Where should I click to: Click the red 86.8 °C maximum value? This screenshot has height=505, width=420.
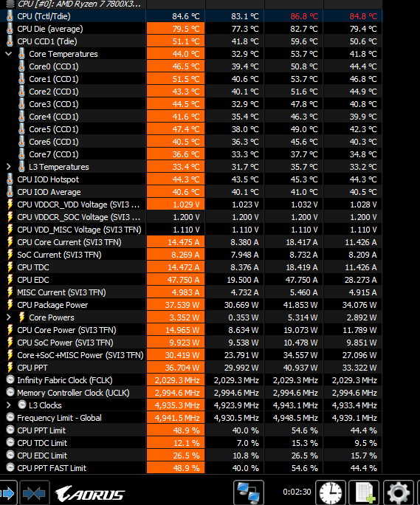[304, 16]
